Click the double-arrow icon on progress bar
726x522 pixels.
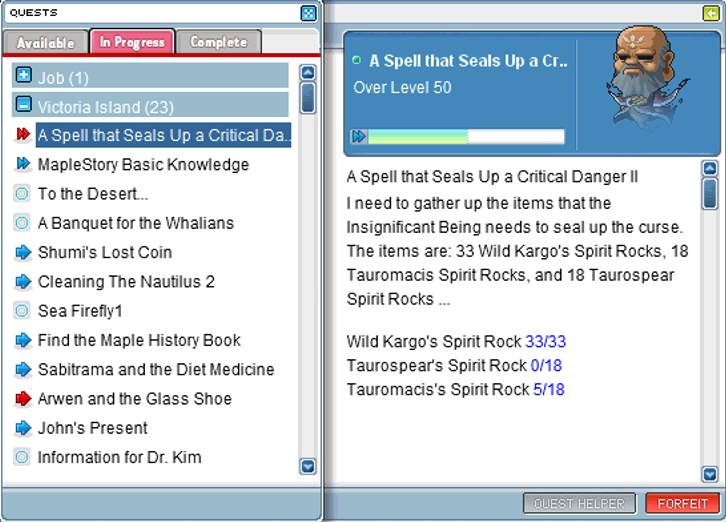coord(359,137)
